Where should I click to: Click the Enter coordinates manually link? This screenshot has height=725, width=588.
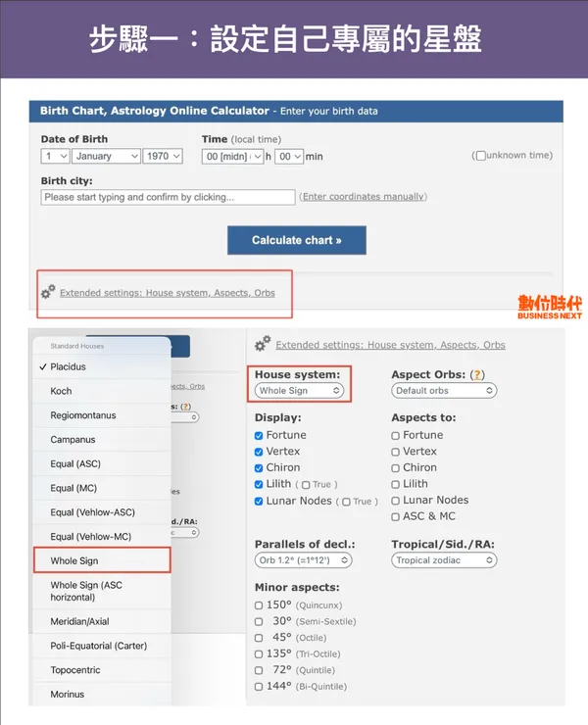pyautogui.click(x=363, y=197)
